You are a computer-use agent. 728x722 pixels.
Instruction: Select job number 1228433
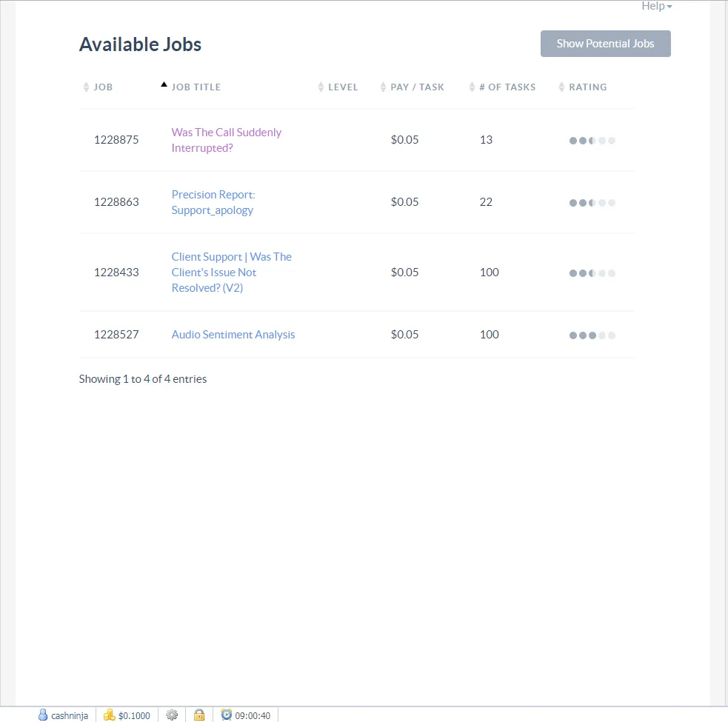116,272
